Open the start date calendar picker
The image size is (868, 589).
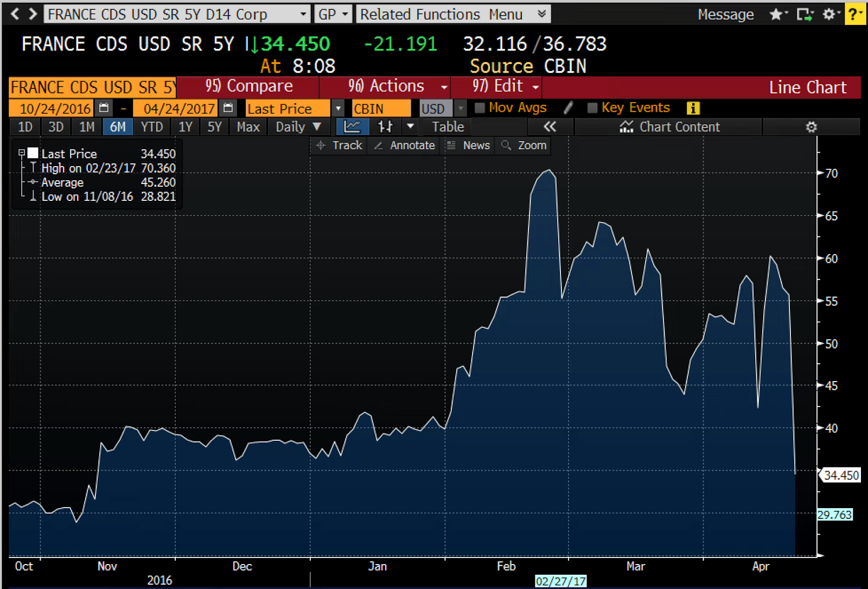[104, 108]
